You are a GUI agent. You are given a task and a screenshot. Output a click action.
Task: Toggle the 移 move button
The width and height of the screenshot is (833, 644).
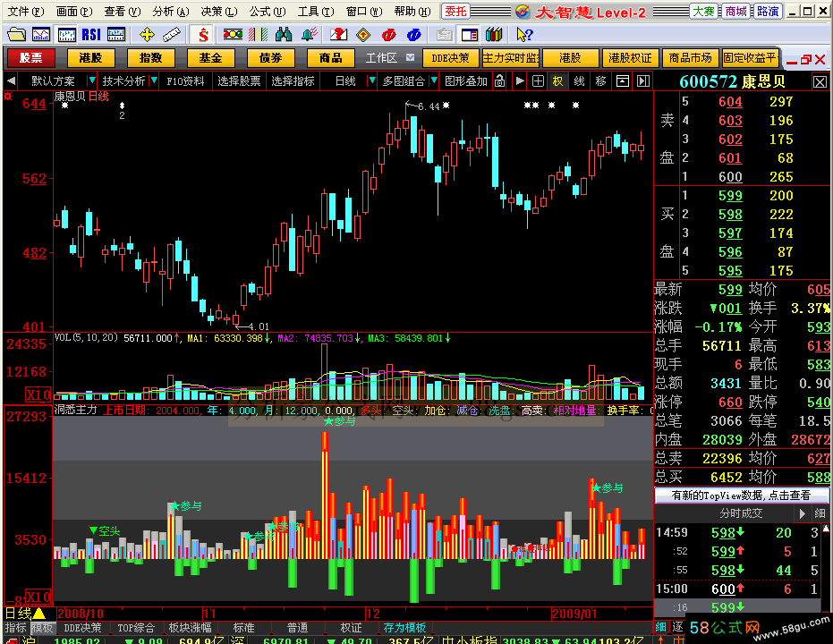click(601, 81)
